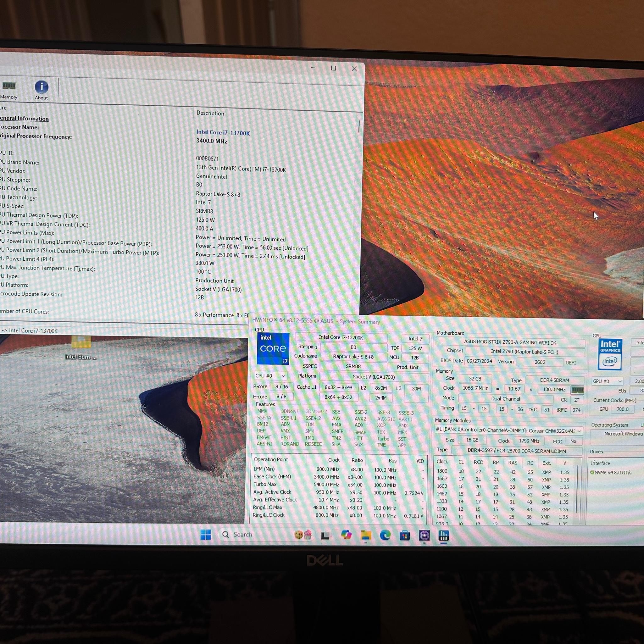Image resolution: width=644 pixels, height=644 pixels.
Task: Click the GPU clock 700.0 field
Action: pos(622,409)
